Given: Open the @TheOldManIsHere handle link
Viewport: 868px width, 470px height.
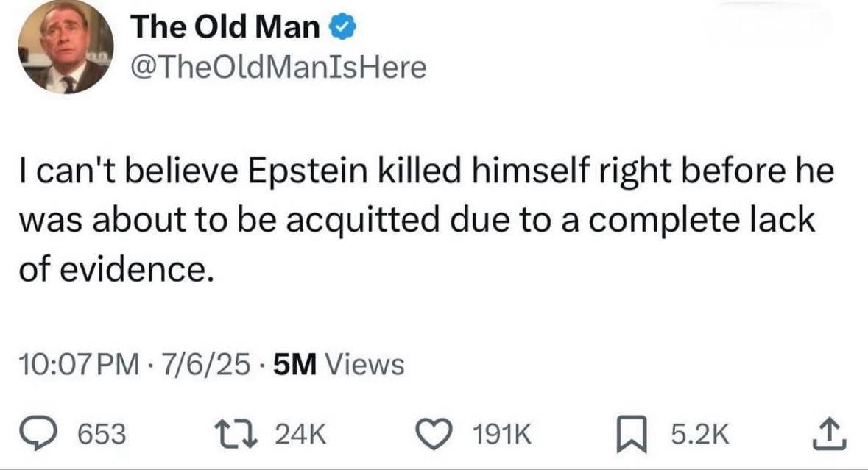Looking at the screenshot, I should pos(278,68).
